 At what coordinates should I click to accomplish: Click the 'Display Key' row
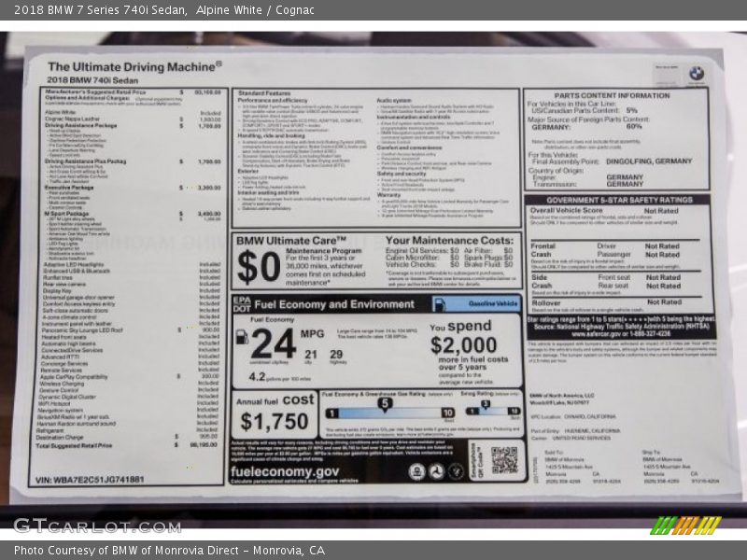132,290
